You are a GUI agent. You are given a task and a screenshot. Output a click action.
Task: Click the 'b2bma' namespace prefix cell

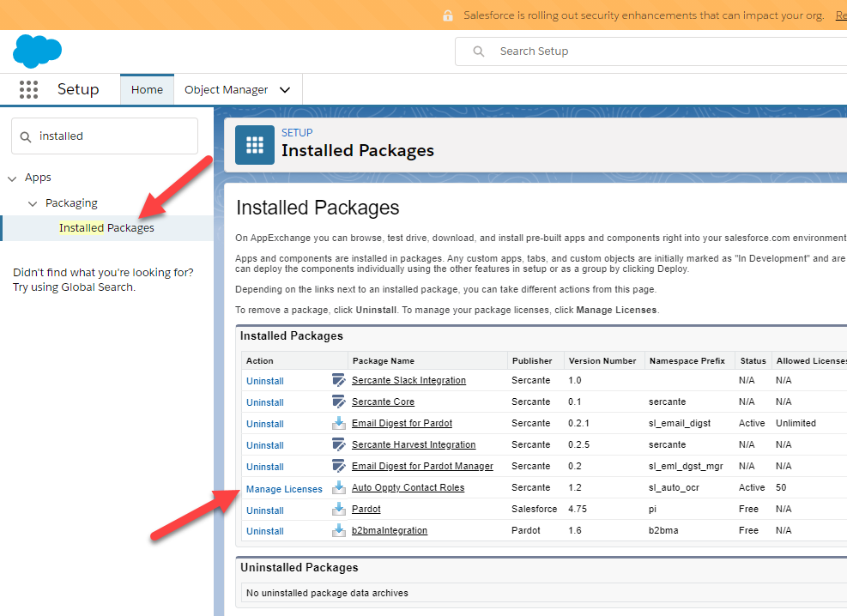pos(663,531)
